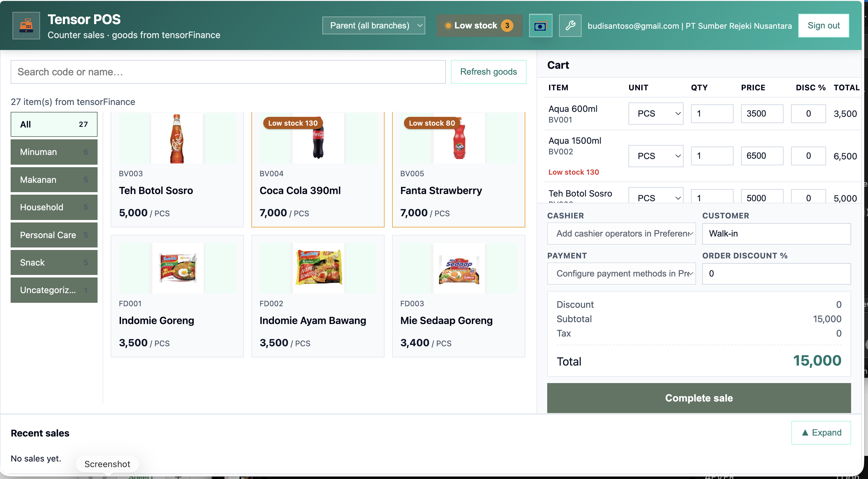Image resolution: width=868 pixels, height=479 pixels.
Task: Select the Snack category
Action: 54,262
